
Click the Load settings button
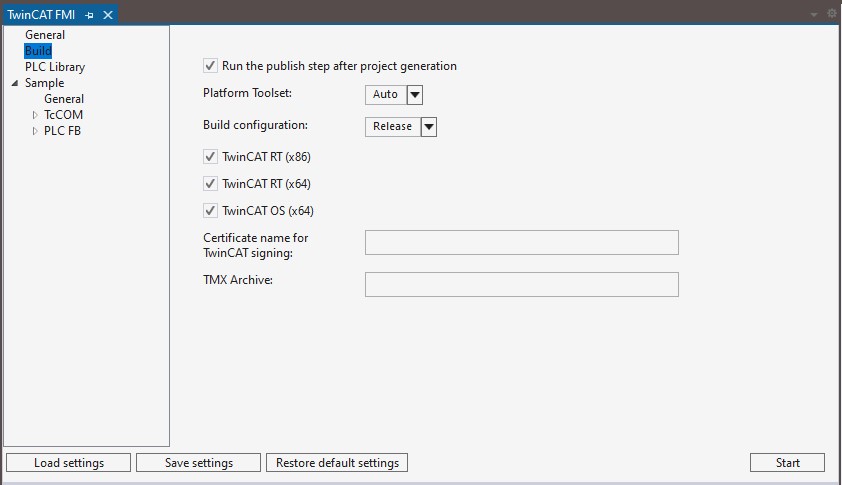coord(68,463)
